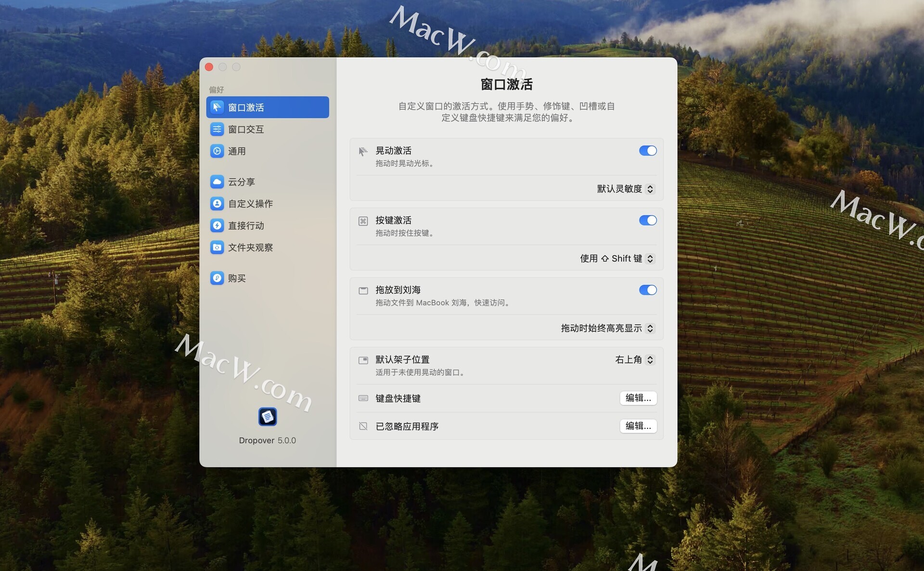Click the 拖动时晃动光标。 description
This screenshot has width=924, height=571.
pos(406,163)
